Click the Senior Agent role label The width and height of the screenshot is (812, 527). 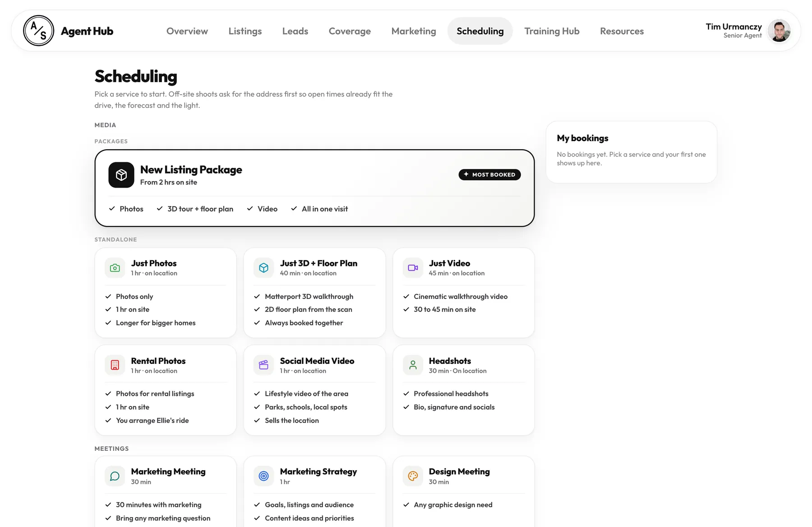click(x=743, y=36)
